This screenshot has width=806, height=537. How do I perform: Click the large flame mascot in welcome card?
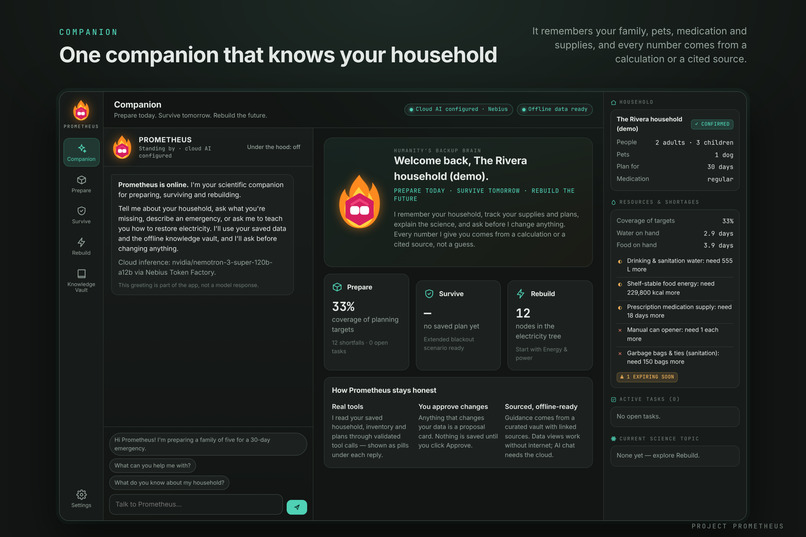click(359, 201)
